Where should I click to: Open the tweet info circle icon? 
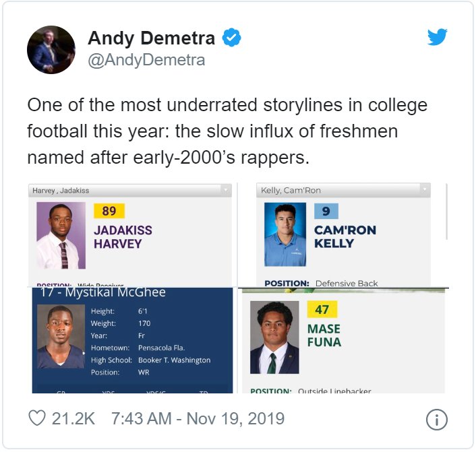436,420
